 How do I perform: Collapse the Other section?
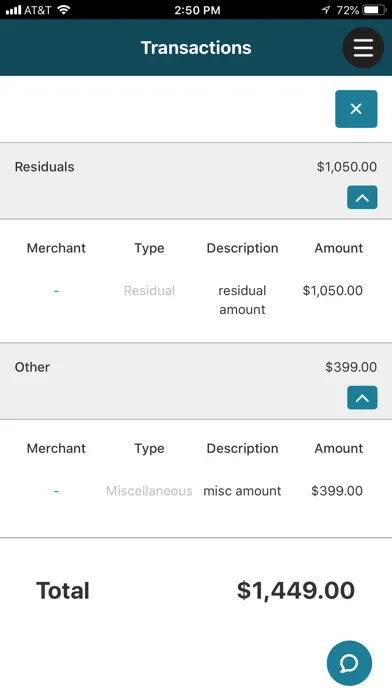point(362,398)
